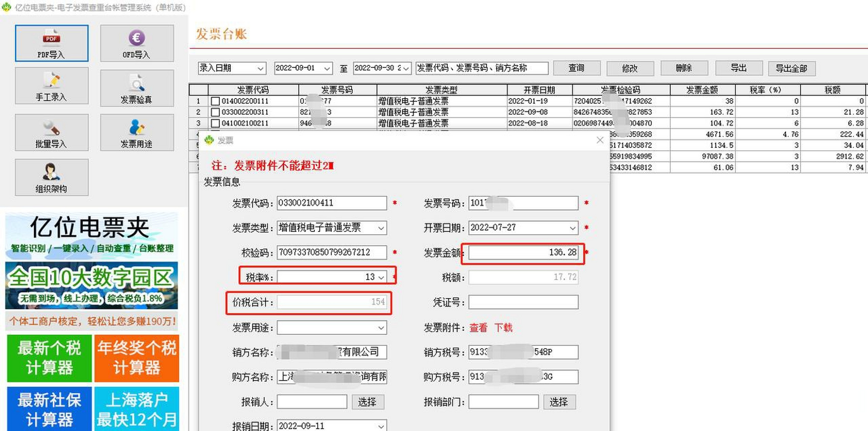868x431 pixels.
Task: Click the green app logo icon
Action: pyautogui.click(x=6, y=7)
